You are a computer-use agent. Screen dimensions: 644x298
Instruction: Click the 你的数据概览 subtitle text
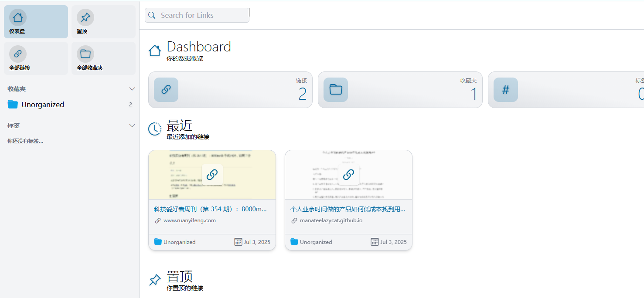[185, 58]
